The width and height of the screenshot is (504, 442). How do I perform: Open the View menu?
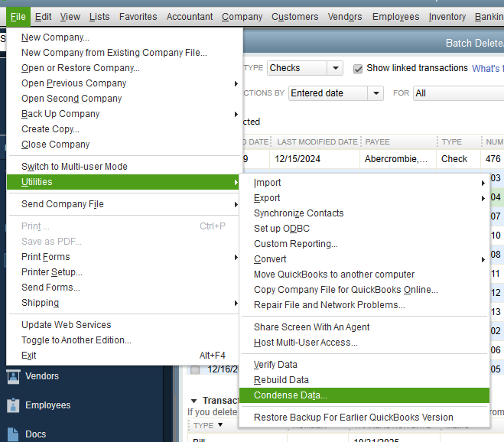coord(70,17)
